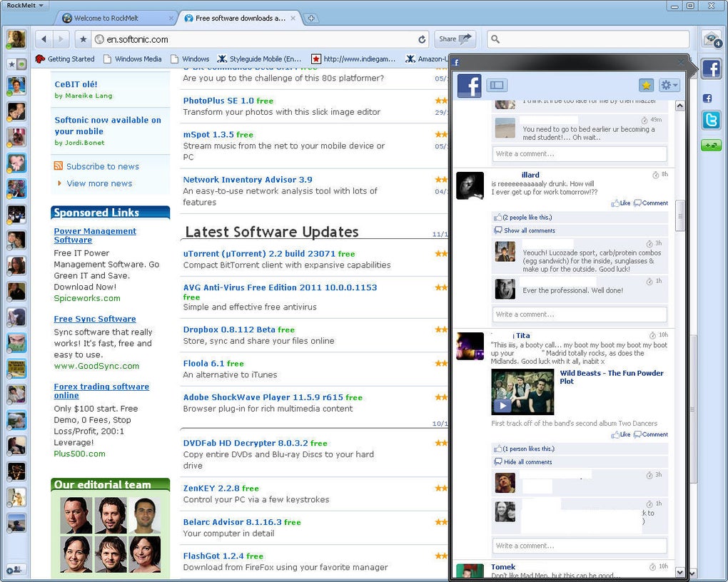Go back with the browser back arrow
728x582 pixels.
[44, 39]
